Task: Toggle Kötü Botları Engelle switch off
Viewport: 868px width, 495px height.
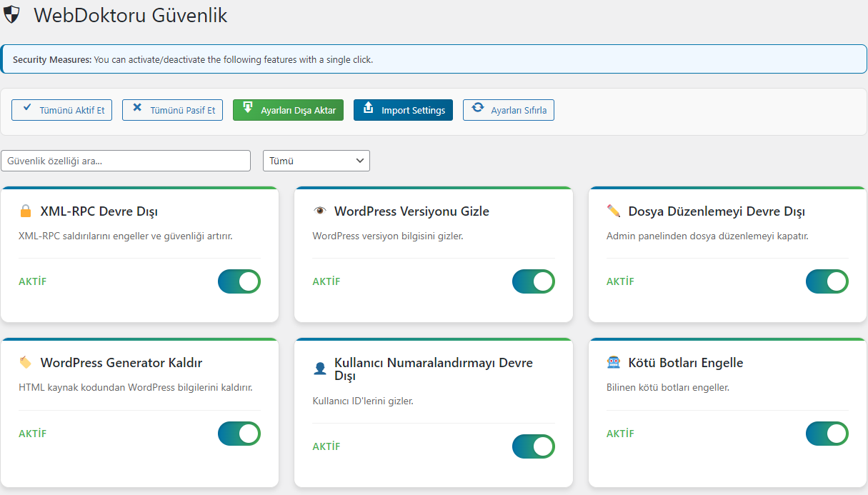Action: pyautogui.click(x=827, y=434)
